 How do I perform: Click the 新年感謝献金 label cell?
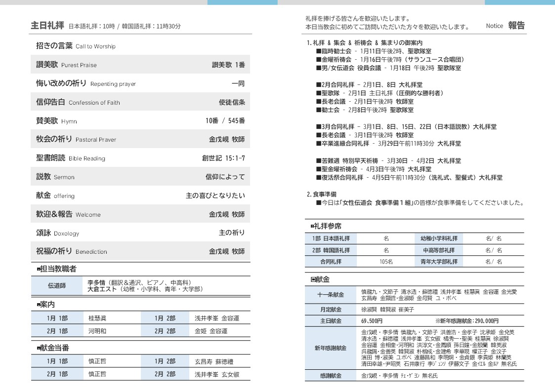[x=330, y=348]
